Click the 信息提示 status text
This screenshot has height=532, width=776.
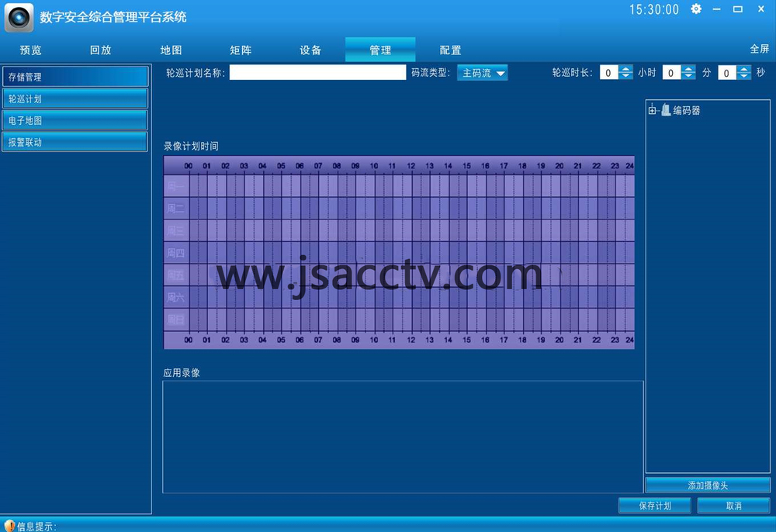tap(36, 526)
